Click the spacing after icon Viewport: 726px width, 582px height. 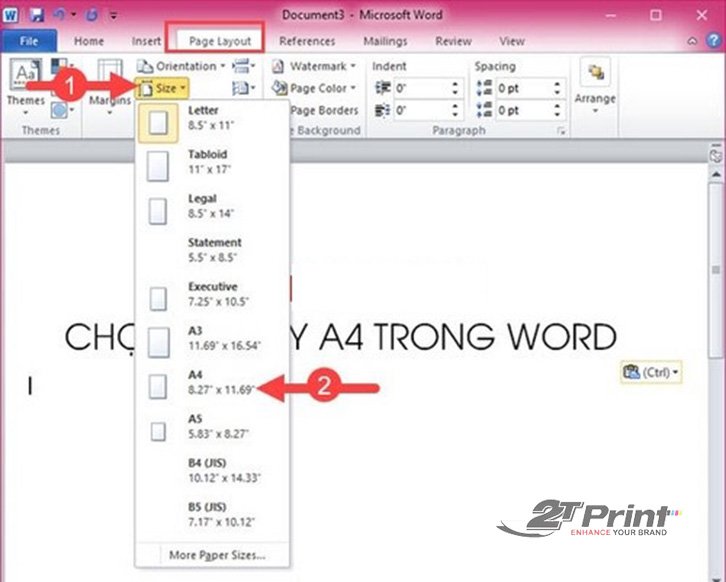tap(484, 110)
